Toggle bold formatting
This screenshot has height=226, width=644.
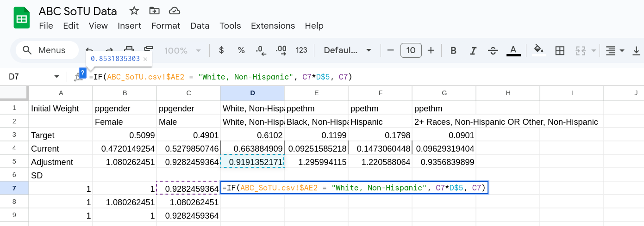click(x=453, y=50)
